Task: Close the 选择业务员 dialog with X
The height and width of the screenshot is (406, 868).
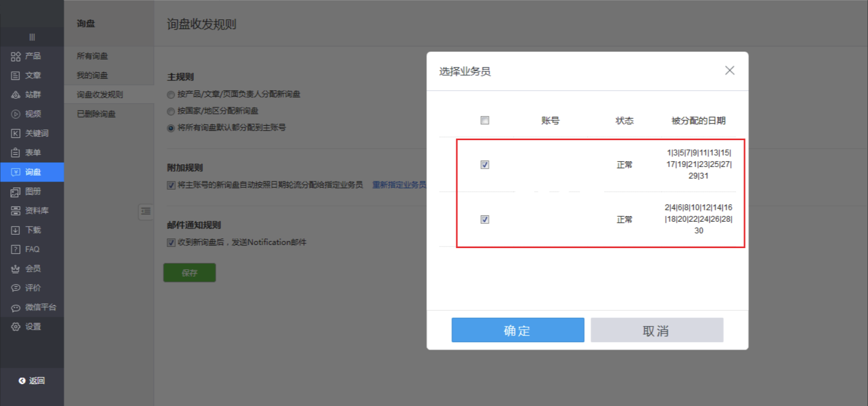Action: (x=730, y=70)
